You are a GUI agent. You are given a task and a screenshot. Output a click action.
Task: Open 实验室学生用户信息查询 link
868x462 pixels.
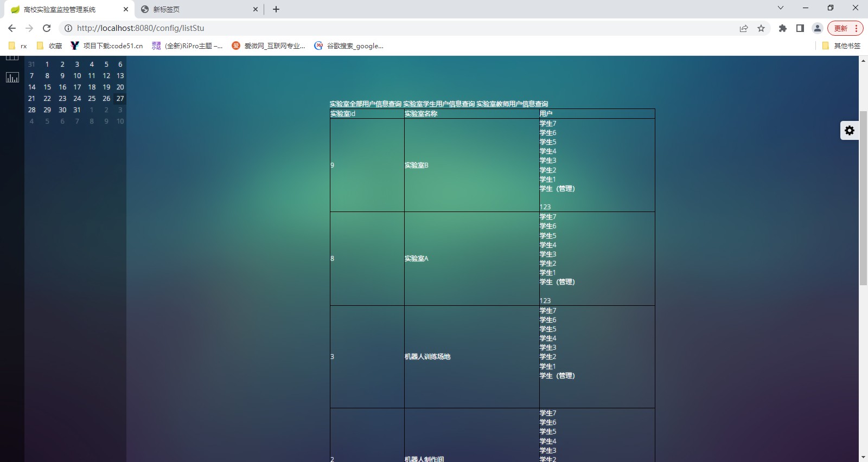439,104
